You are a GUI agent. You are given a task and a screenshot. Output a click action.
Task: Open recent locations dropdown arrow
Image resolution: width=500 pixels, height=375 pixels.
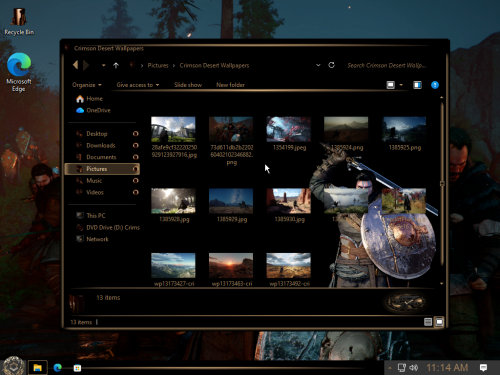pyautogui.click(x=104, y=65)
